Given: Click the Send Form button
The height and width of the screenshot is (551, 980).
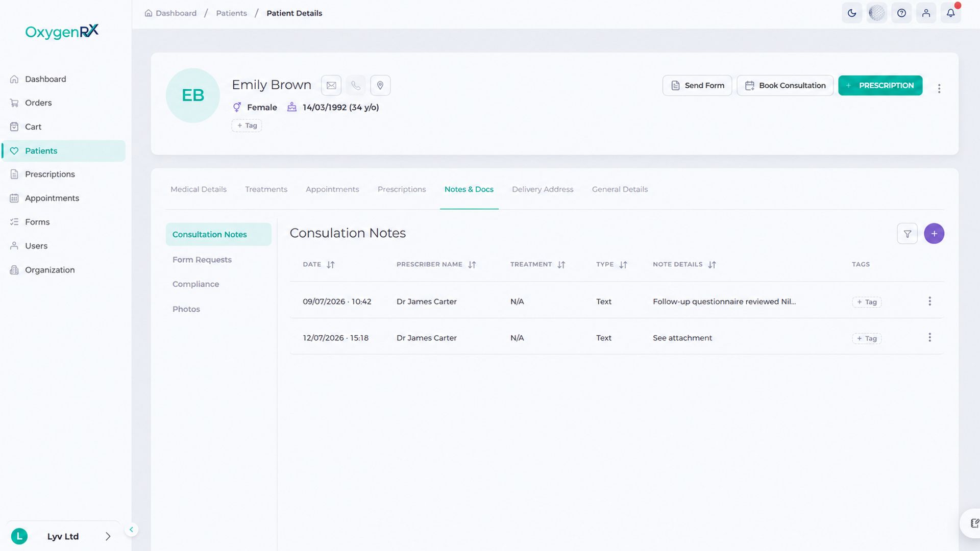Looking at the screenshot, I should pyautogui.click(x=697, y=86).
